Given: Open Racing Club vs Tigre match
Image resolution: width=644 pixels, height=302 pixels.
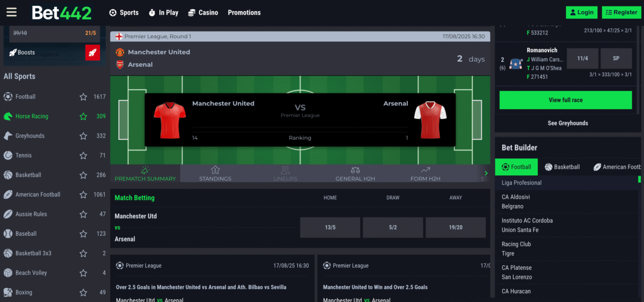Looking at the screenshot, I should (566, 249).
